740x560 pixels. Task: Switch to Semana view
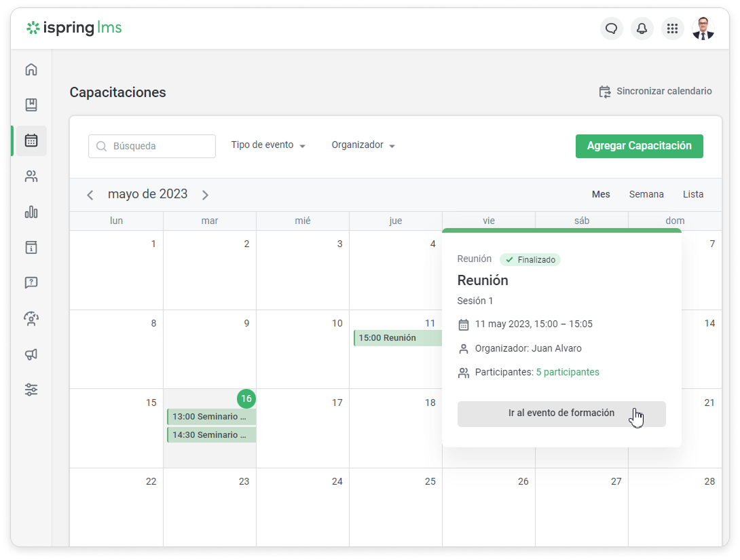[x=646, y=194]
